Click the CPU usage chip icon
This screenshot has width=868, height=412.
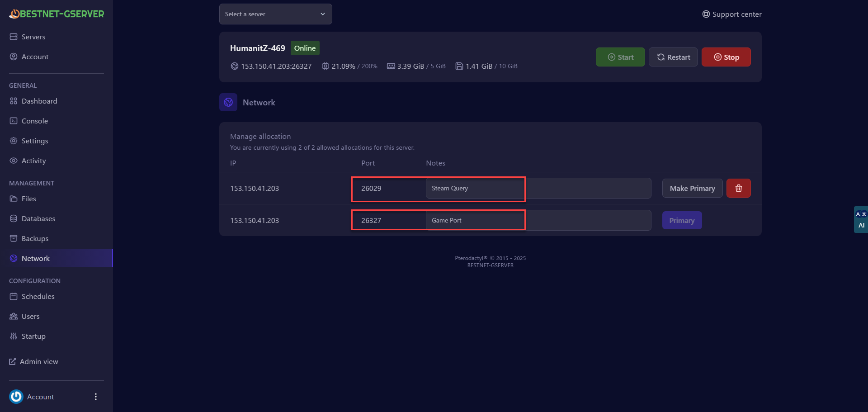325,66
